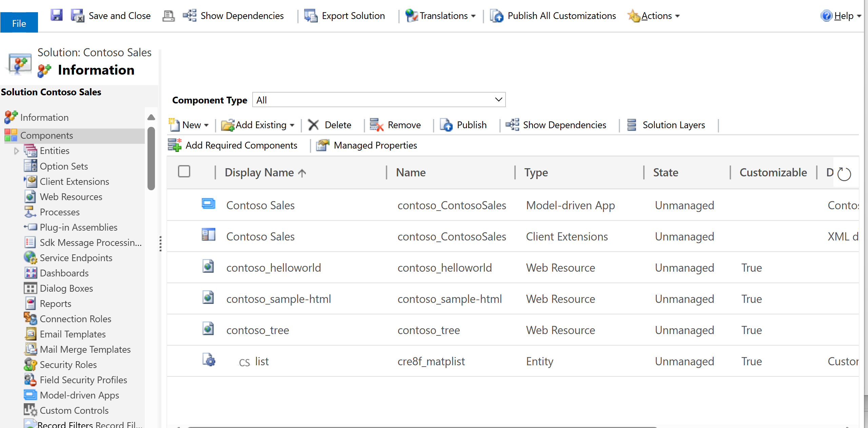
Task: Click the Publish All Customizations icon
Action: tap(498, 15)
